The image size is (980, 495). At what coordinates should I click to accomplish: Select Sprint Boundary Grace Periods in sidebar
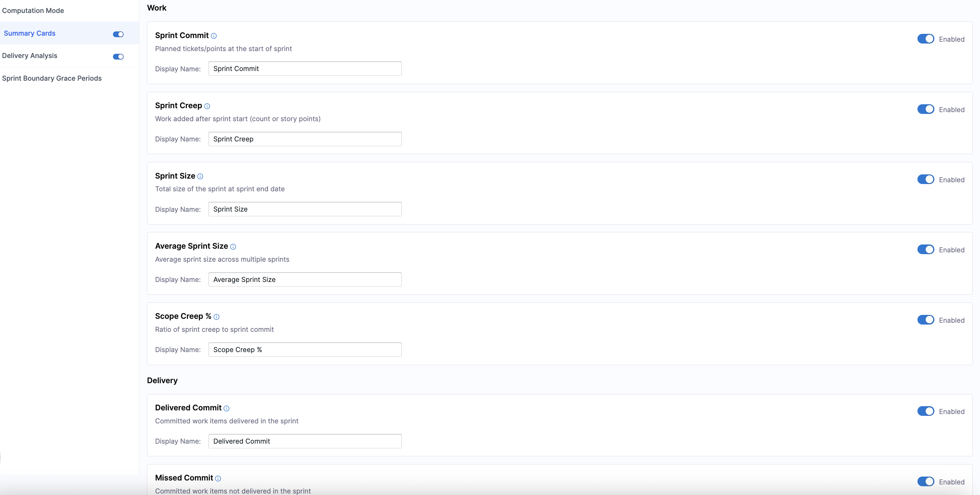click(x=52, y=78)
